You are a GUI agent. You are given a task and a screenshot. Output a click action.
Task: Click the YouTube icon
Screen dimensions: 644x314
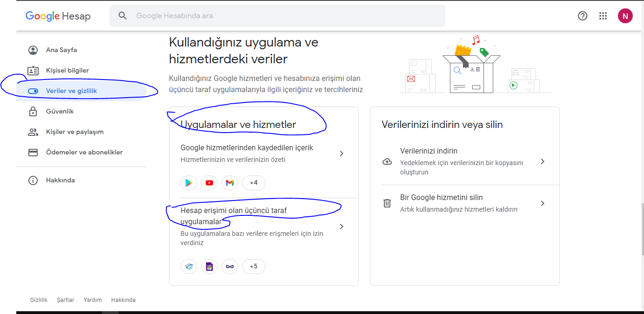[209, 183]
